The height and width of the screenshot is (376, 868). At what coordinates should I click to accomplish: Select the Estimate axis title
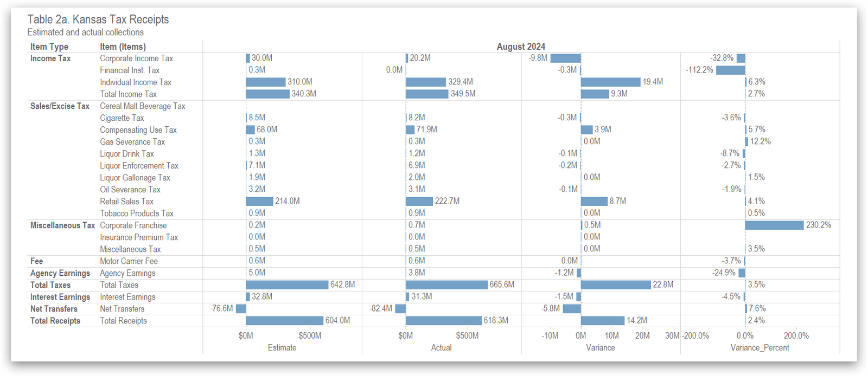(x=282, y=348)
